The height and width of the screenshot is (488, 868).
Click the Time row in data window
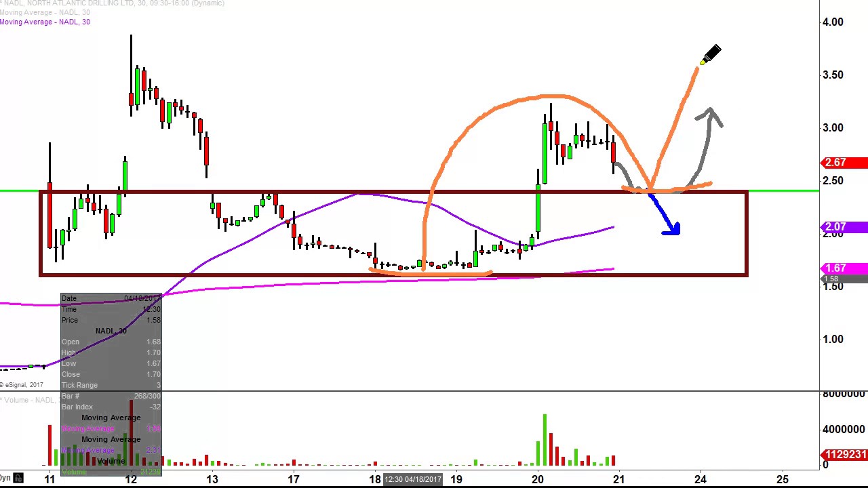click(111, 309)
